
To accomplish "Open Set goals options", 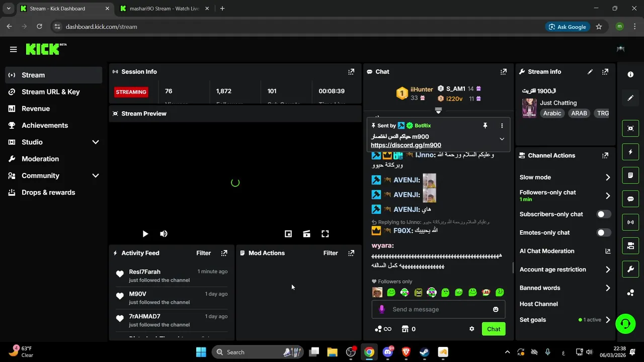I will pos(565,320).
